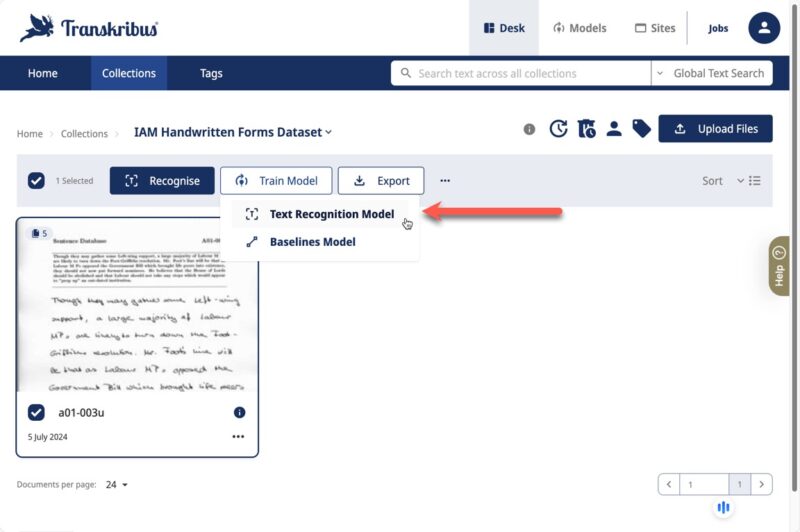
Task: Click page number input field
Action: [704, 484]
